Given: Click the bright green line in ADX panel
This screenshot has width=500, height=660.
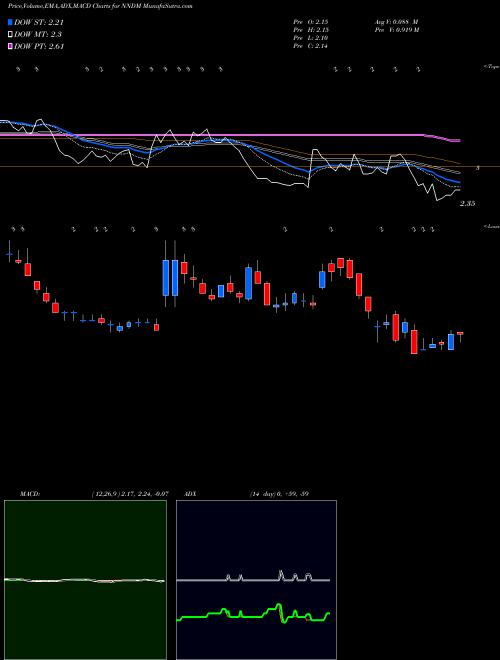Looking at the screenshot, I should coord(253,615).
